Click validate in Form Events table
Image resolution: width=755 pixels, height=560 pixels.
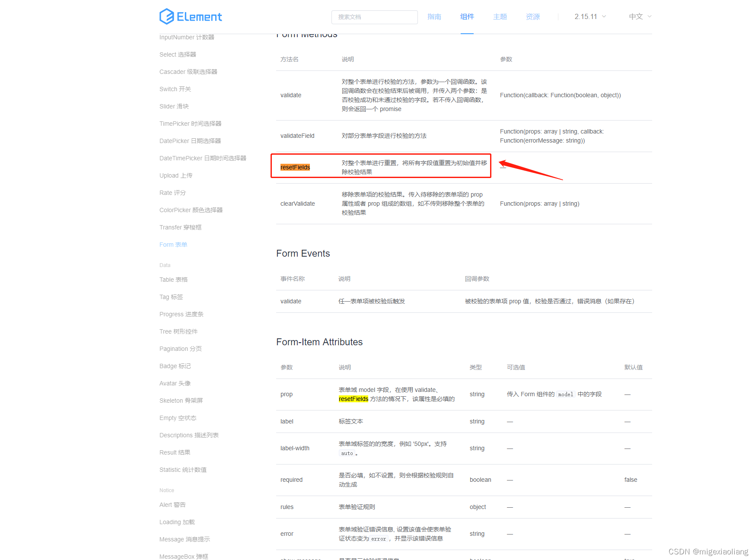pos(291,301)
